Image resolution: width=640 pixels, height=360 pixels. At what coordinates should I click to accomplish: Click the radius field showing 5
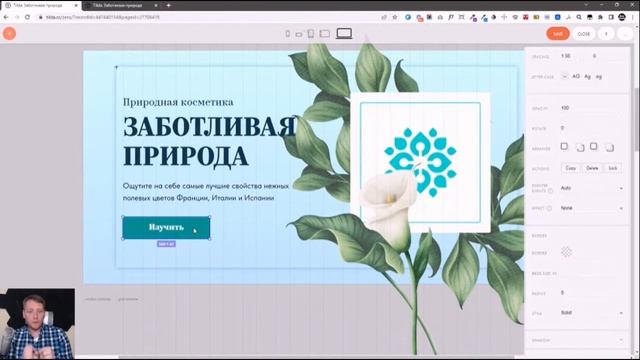coord(591,293)
